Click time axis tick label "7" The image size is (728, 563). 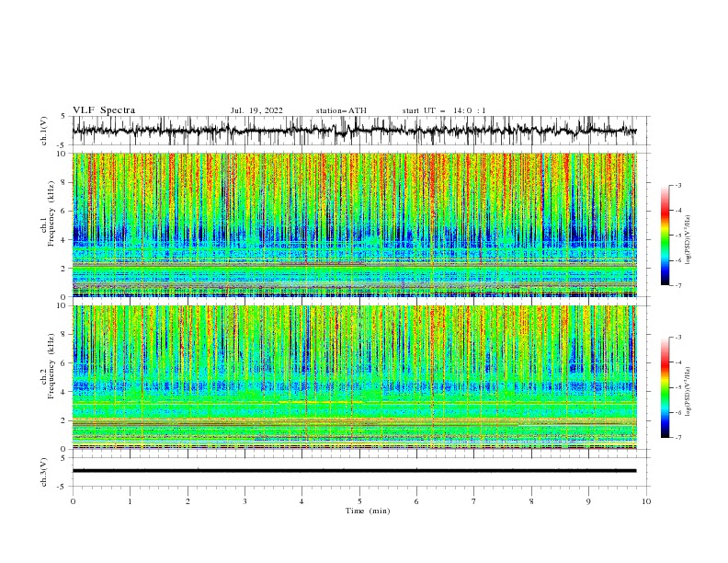click(x=474, y=501)
